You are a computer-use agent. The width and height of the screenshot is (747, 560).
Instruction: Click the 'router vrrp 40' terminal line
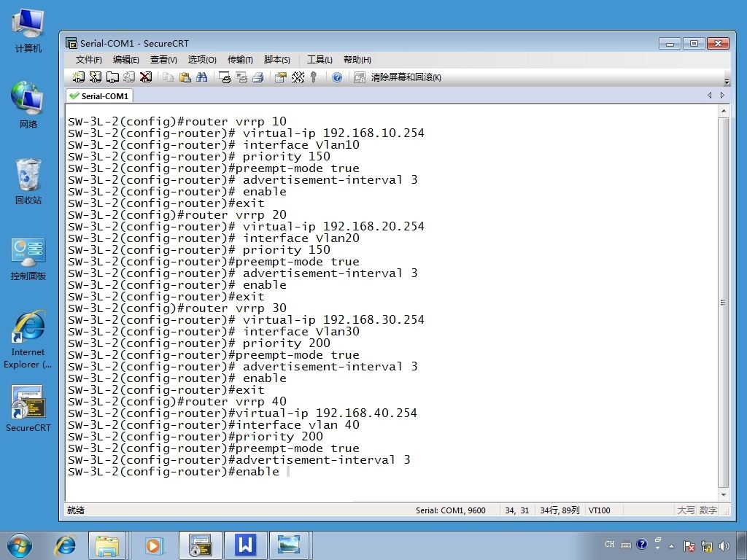pos(177,402)
